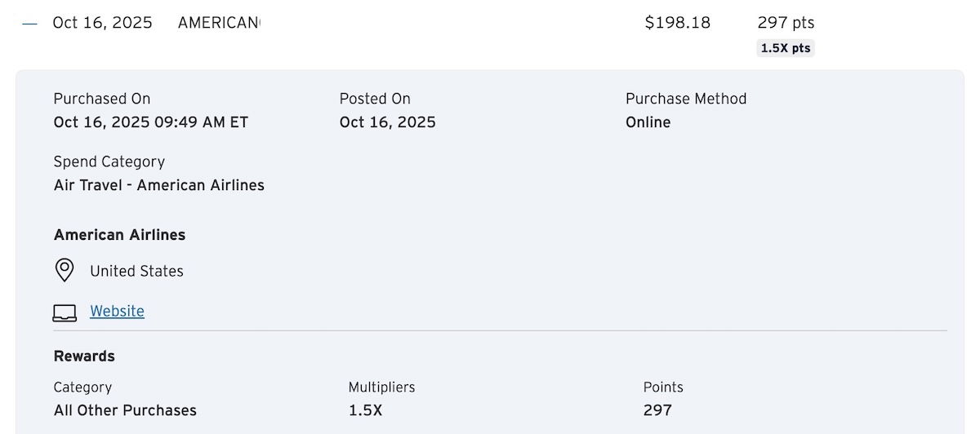Click the Oct 16, 2025 transaction row date
Viewport: 980px width, 434px height.
(x=102, y=23)
